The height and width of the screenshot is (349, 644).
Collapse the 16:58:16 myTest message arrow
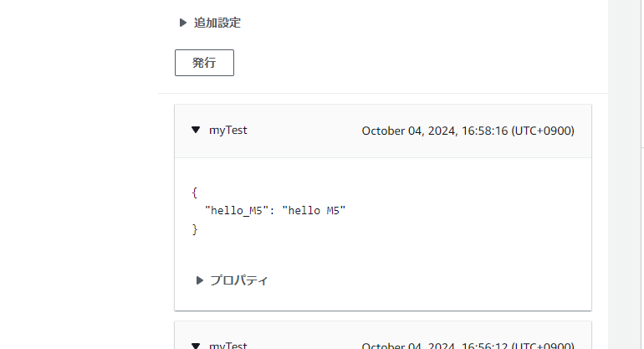[196, 131]
